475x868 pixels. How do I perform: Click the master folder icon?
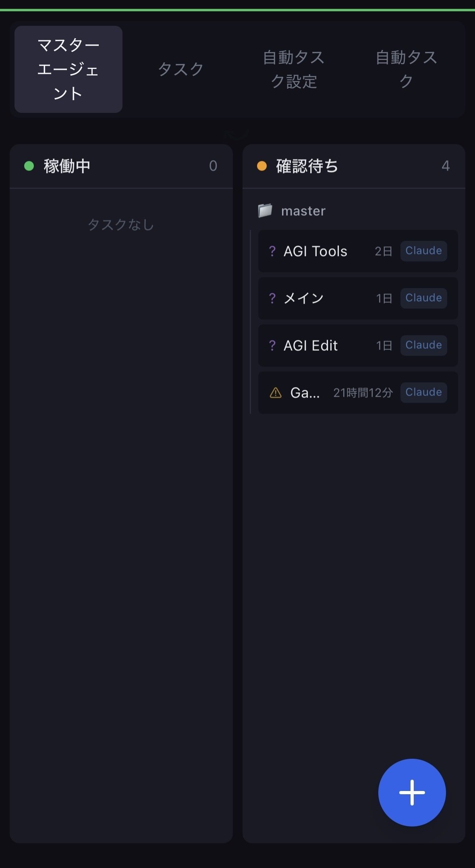(x=265, y=210)
